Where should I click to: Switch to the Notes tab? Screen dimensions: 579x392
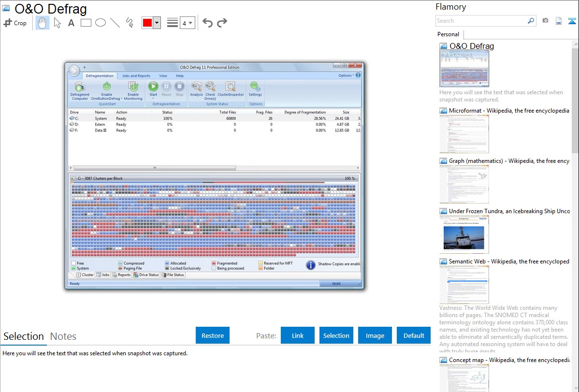point(63,336)
